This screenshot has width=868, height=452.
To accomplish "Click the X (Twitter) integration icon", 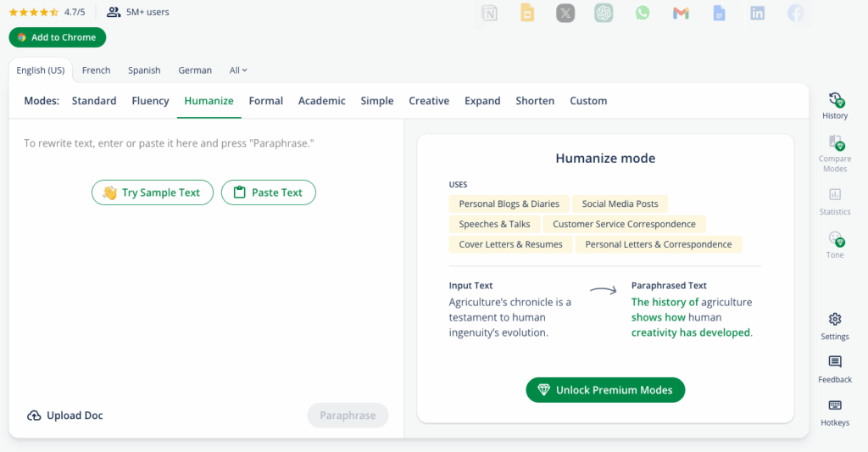I will click(x=565, y=14).
